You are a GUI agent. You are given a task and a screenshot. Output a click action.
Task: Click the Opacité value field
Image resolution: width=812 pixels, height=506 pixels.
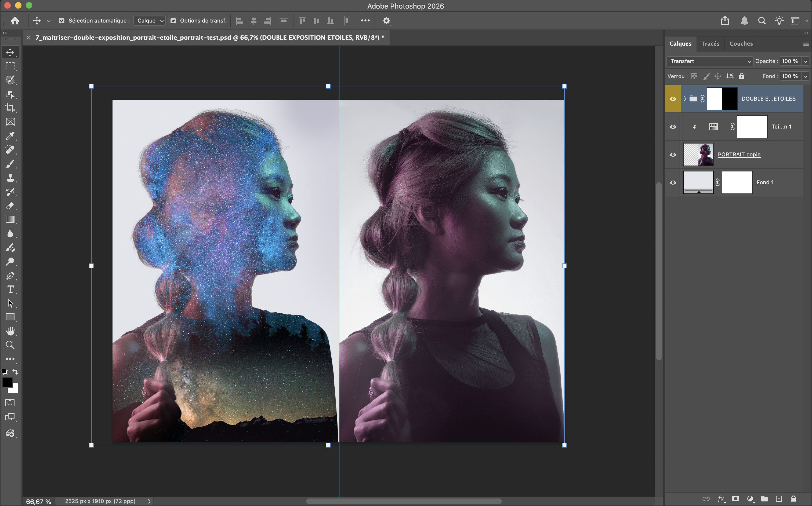pyautogui.click(x=789, y=61)
